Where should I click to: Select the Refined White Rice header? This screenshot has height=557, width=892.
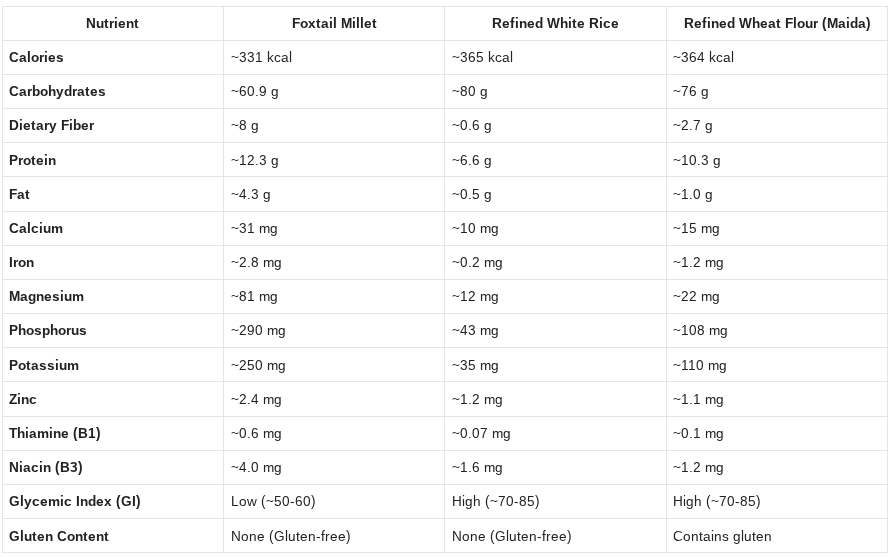(x=555, y=23)
